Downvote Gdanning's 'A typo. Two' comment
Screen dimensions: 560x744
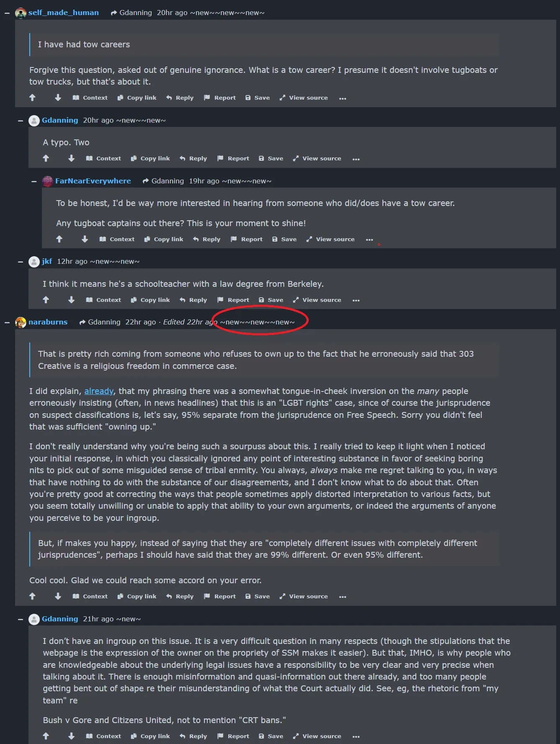click(71, 158)
